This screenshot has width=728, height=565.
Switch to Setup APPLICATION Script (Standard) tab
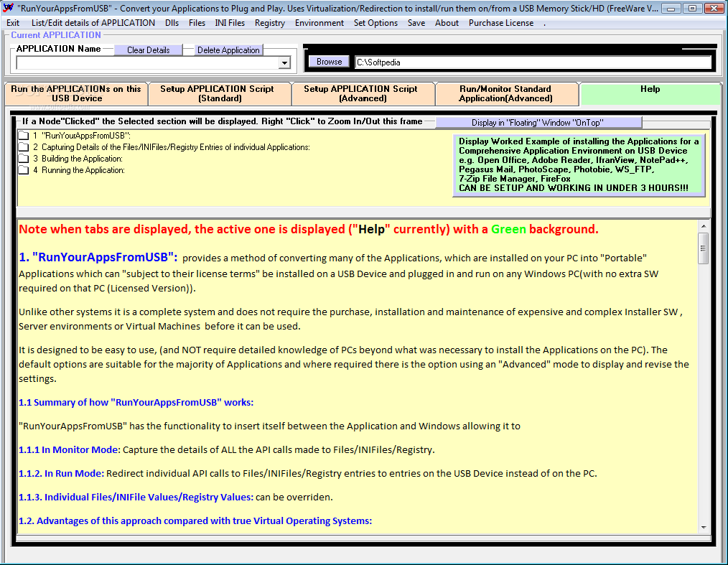pyautogui.click(x=220, y=93)
